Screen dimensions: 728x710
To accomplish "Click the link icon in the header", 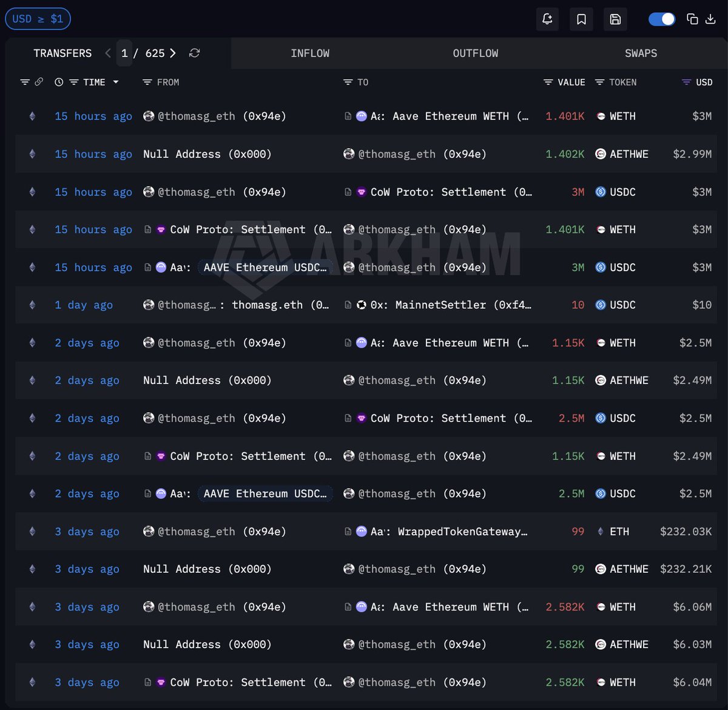I will [x=39, y=82].
